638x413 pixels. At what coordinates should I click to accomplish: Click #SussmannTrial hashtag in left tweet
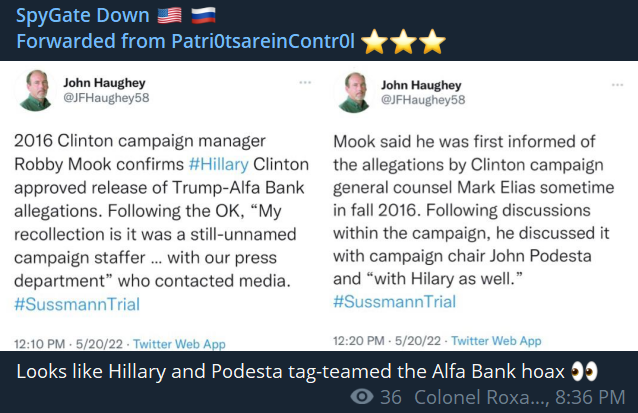pos(77,304)
